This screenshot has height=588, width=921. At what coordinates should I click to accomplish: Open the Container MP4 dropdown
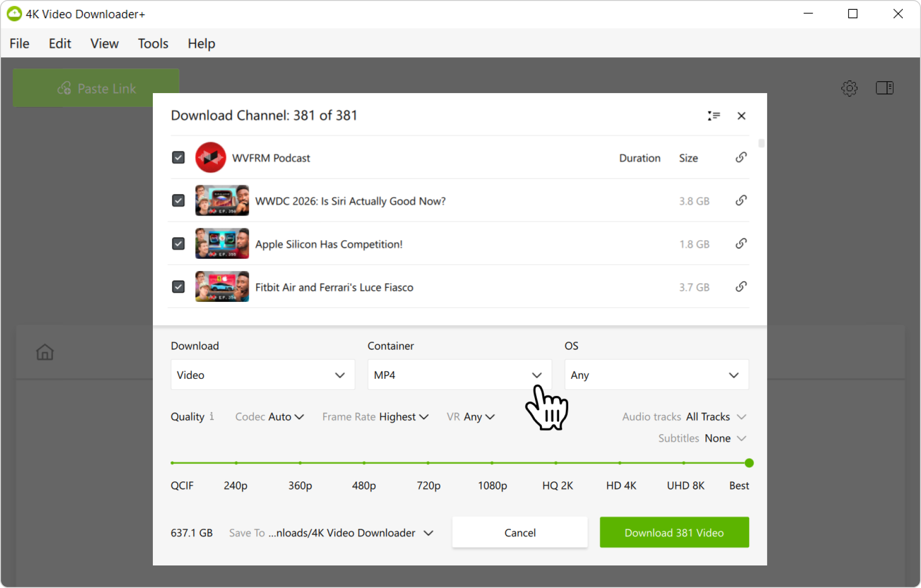point(460,375)
